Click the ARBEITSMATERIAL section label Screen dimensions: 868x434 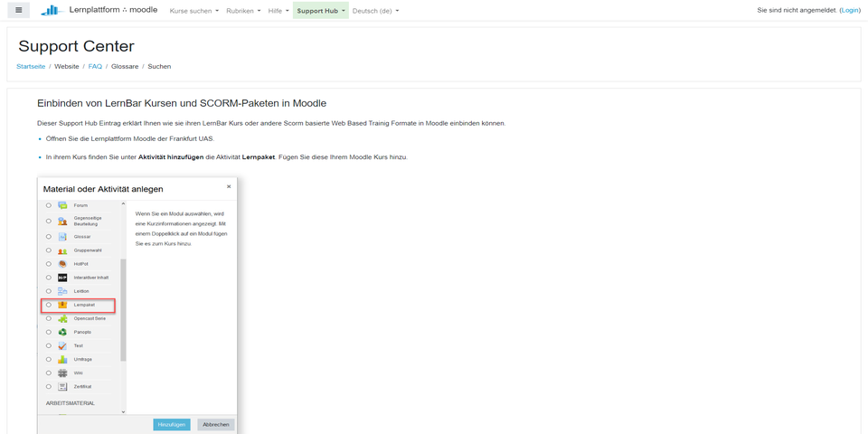pos(71,403)
